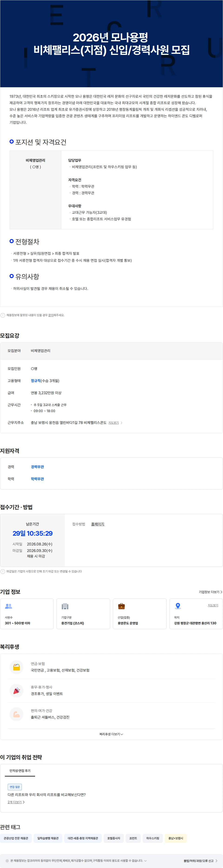Open 기업정보 더보기
Screen dimensions: 223x868
tap(210, 592)
